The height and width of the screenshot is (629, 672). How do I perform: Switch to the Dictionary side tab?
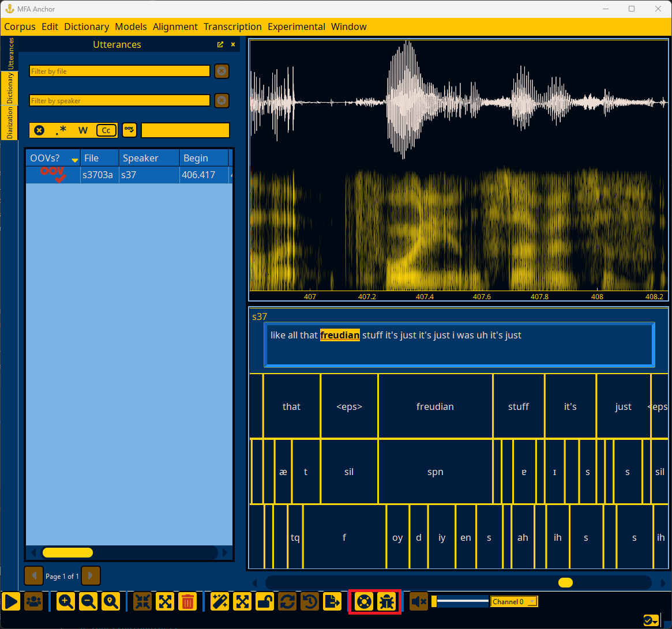tap(10, 88)
